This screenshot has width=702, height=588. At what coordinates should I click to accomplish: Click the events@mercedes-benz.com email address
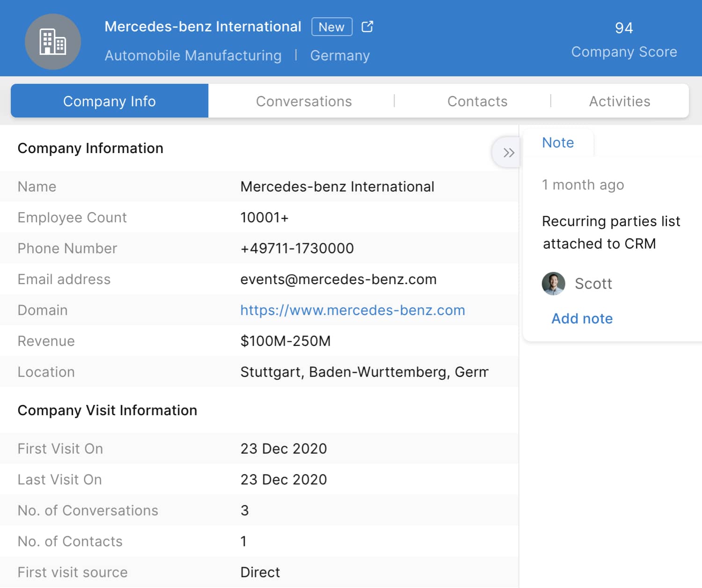coord(338,279)
